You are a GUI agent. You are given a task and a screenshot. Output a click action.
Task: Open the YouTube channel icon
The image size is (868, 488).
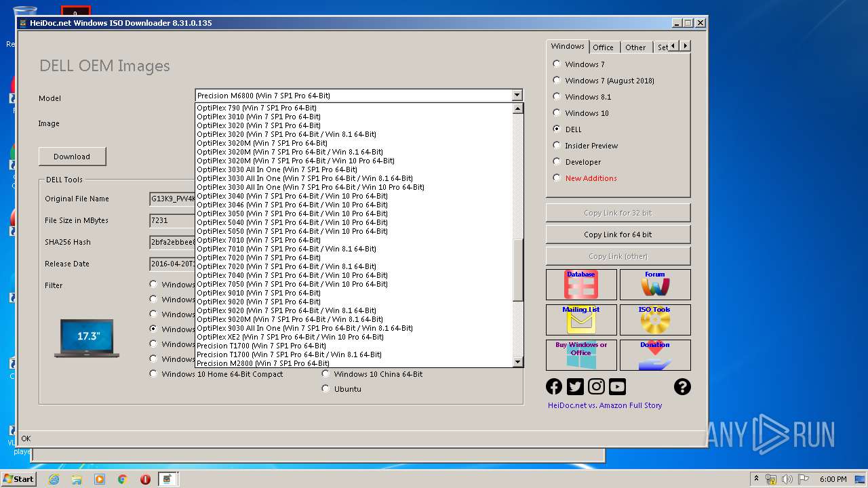coord(617,386)
